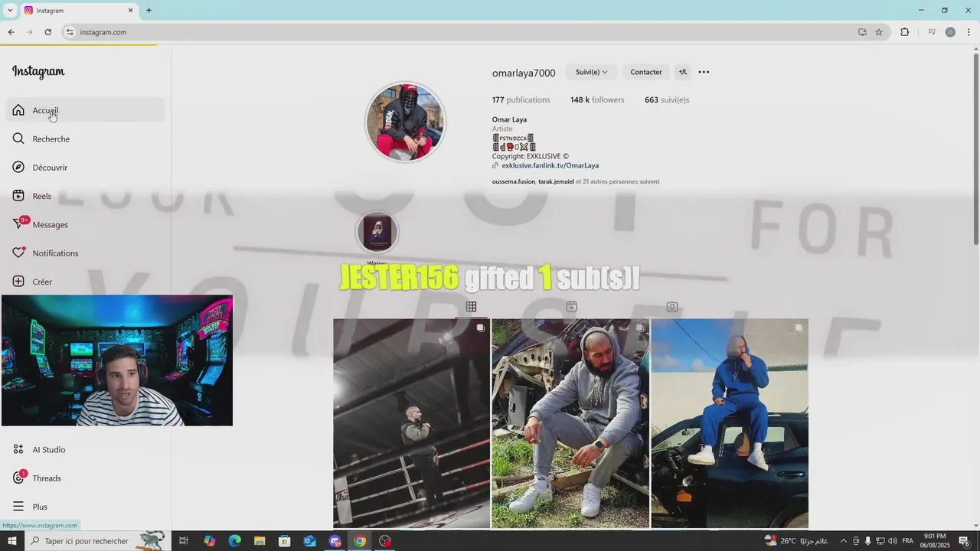The image size is (980, 551).
Task: Close the Instagram tab
Action: pos(130,10)
